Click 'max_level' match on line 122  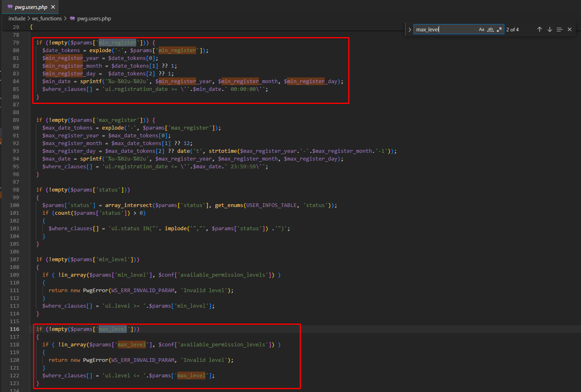coord(191,375)
